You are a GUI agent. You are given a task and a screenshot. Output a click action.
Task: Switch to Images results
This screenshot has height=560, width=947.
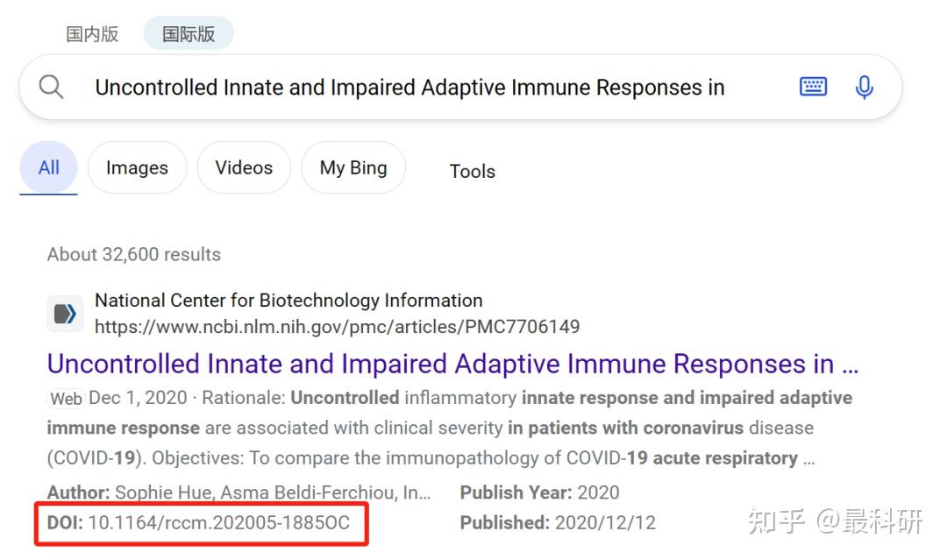click(137, 167)
